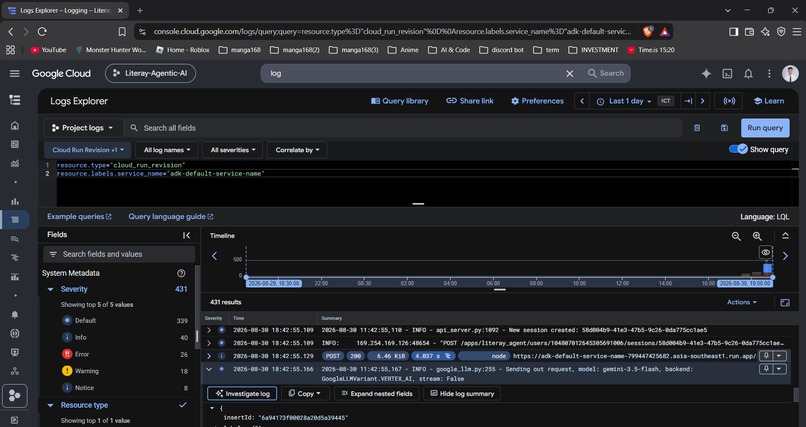Delete query using trash icon
Viewport: 806px width, 427px height.
(697, 128)
